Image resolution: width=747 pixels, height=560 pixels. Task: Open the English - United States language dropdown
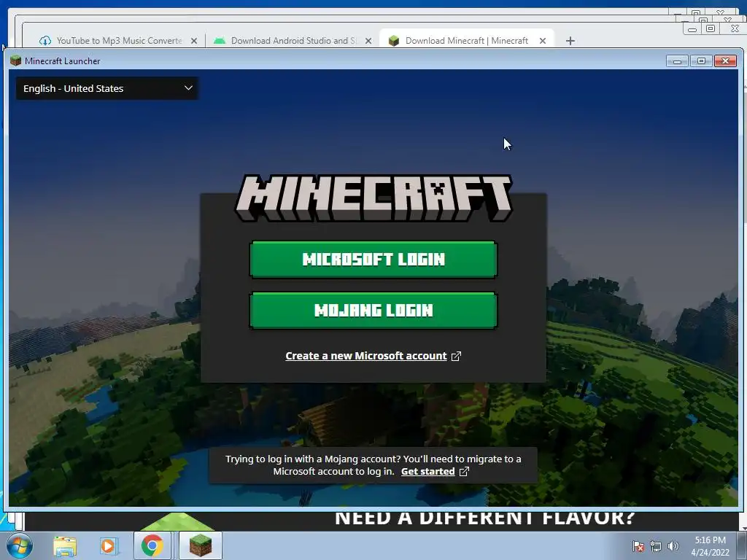(x=107, y=88)
